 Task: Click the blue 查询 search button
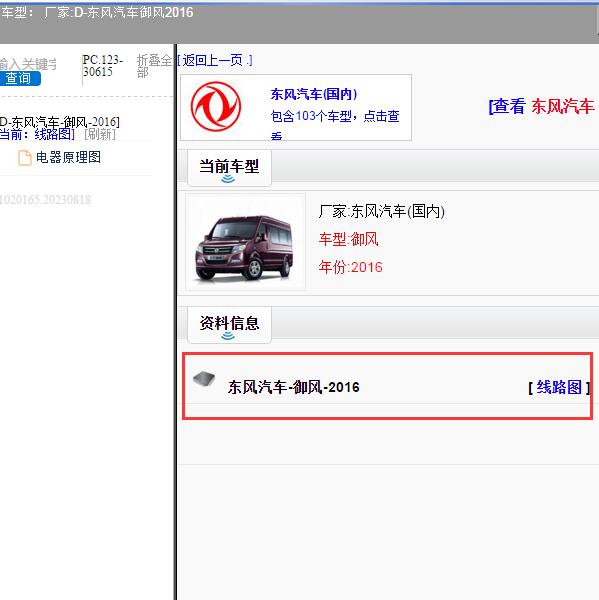point(20,78)
